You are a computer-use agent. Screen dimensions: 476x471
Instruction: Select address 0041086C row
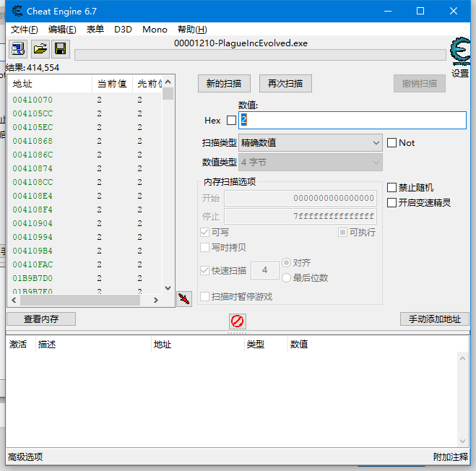[x=85, y=155]
